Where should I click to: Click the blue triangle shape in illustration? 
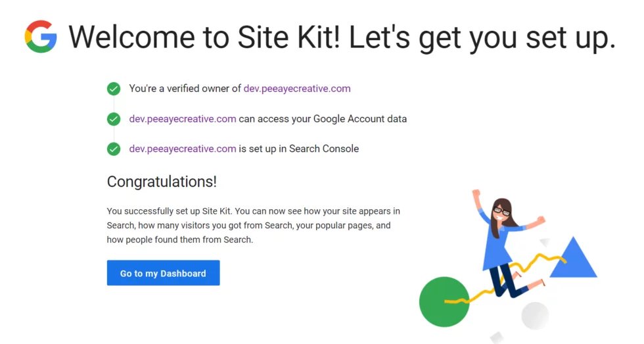click(573, 257)
